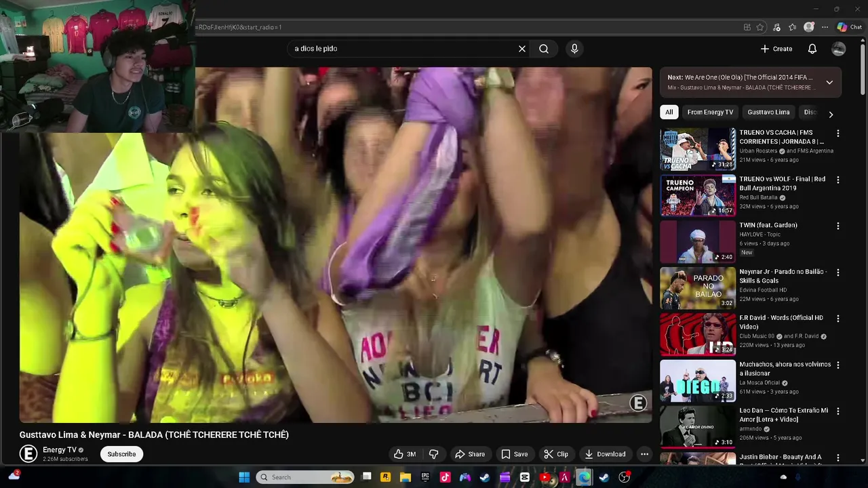Open Epic Games Launcher from taskbar
Image resolution: width=868 pixels, height=488 pixels.
[425, 477]
